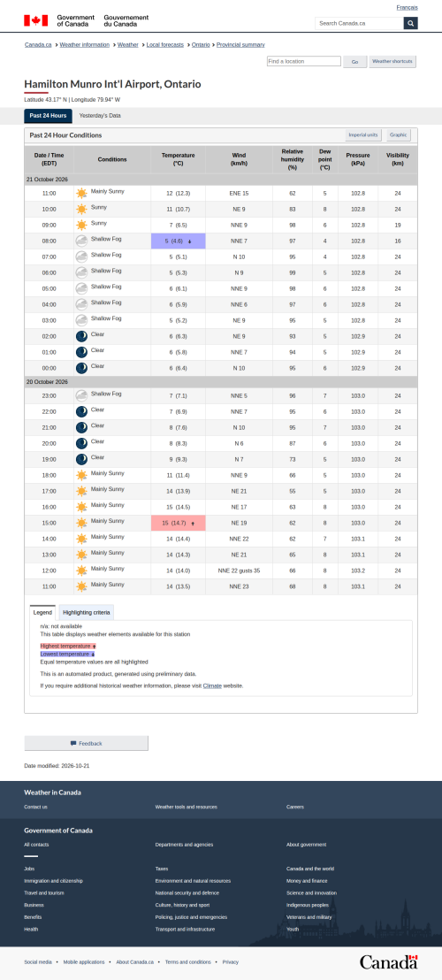The width and height of the screenshot is (442, 980).
Task: Click the fog icon in the 07:00 row
Action: pyautogui.click(x=82, y=256)
